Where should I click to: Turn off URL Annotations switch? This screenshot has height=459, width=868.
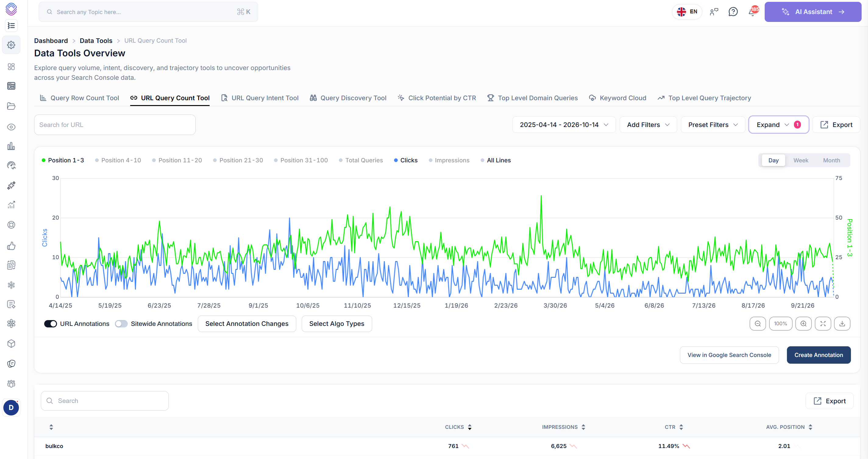(x=51, y=324)
